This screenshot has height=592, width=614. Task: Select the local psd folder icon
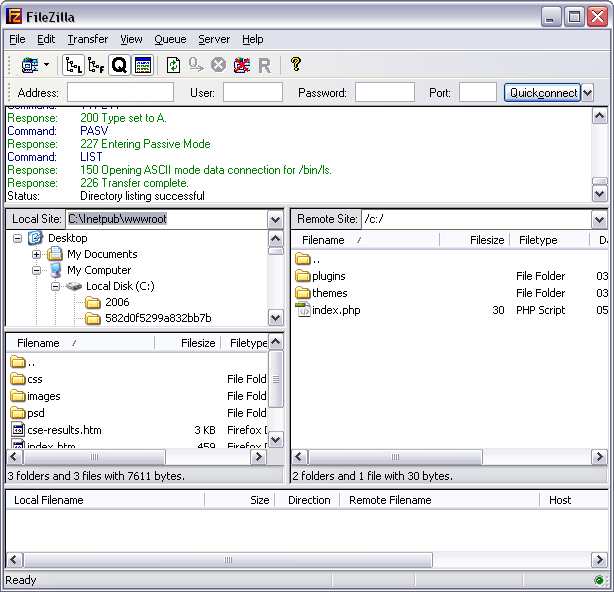[x=18, y=413]
